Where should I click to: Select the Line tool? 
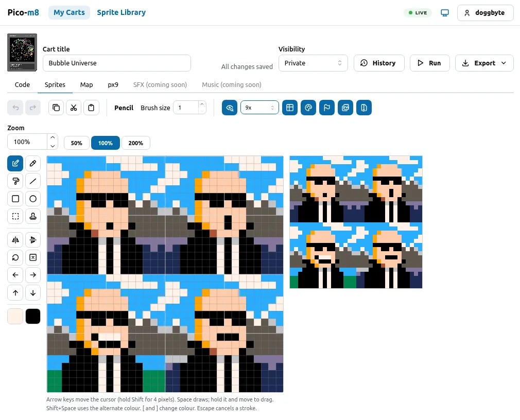[33, 181]
